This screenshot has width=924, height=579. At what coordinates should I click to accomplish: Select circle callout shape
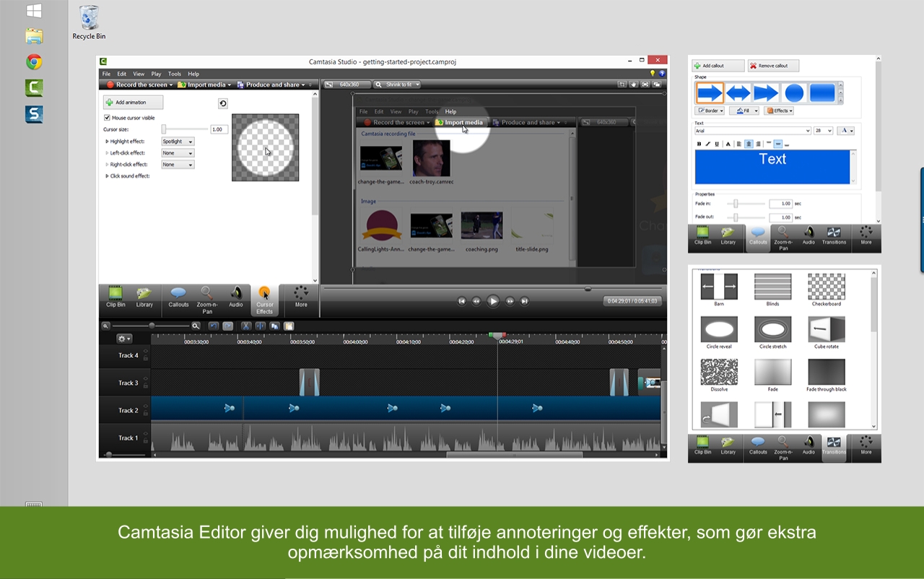pos(794,92)
